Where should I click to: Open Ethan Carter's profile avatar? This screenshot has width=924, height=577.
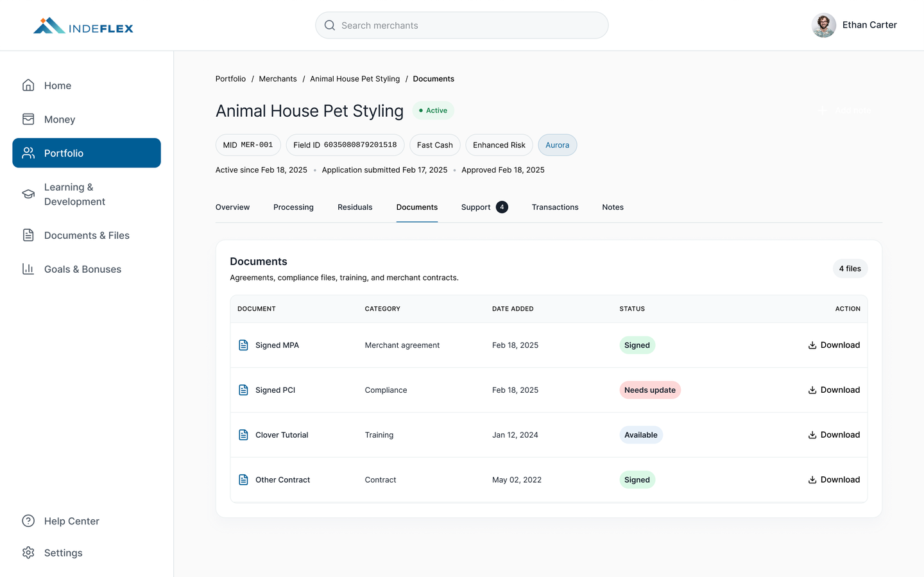coord(824,25)
